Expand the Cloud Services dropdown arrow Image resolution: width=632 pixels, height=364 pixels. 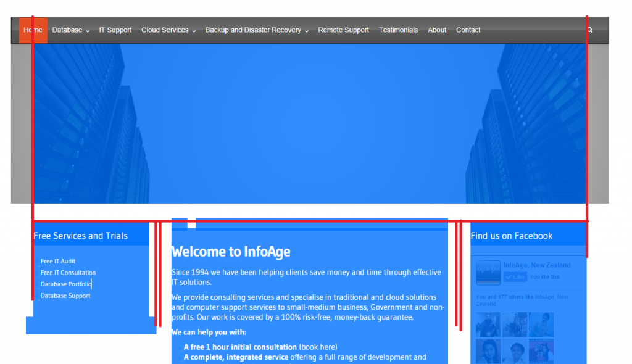(x=194, y=31)
